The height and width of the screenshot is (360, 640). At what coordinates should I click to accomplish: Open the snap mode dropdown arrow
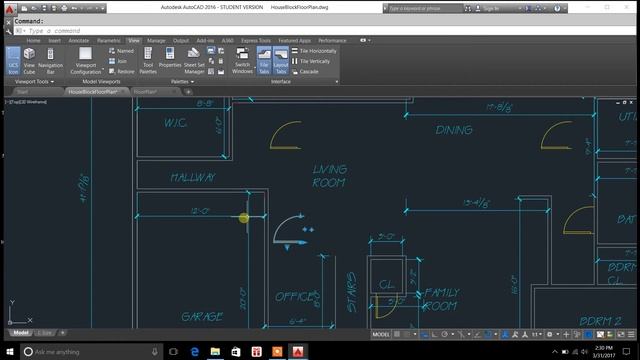click(x=415, y=334)
